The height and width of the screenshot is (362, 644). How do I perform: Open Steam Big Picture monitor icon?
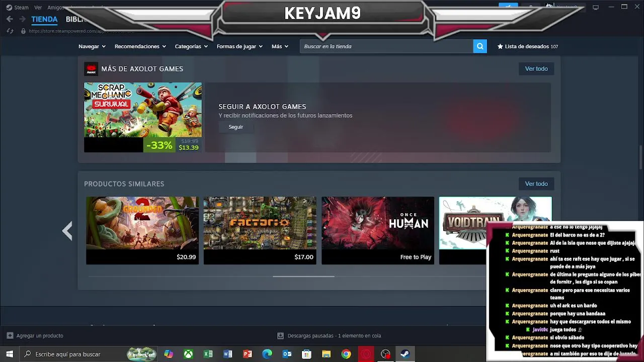tap(596, 7)
